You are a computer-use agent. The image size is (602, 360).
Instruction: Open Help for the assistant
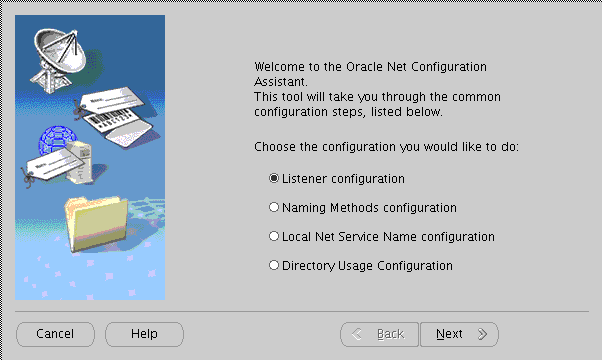[x=144, y=334]
